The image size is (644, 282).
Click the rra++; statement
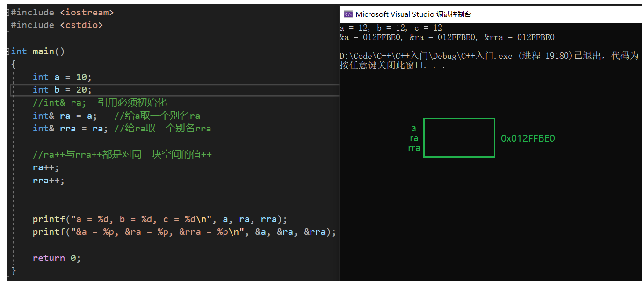tap(49, 180)
